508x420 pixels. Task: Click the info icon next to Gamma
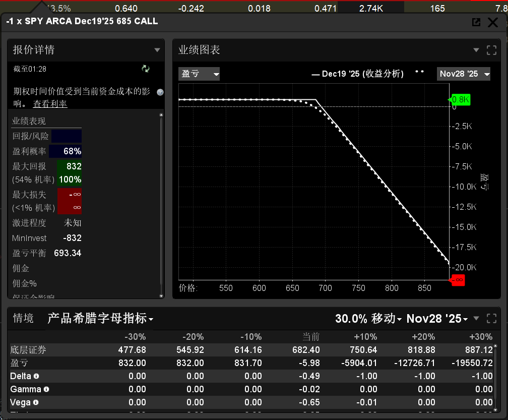[46, 389]
